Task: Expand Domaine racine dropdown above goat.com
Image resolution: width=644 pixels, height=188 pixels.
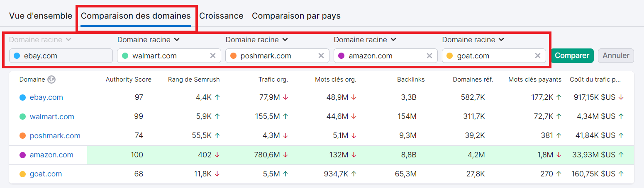Action: tap(473, 40)
